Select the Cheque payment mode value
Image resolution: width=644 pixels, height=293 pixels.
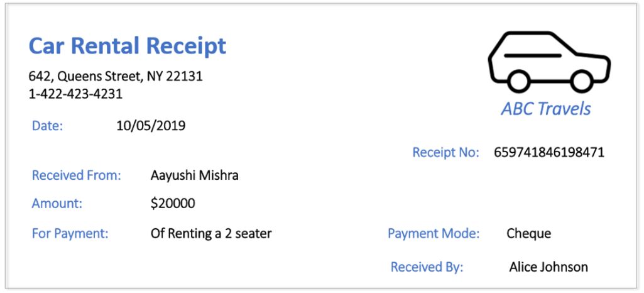point(528,234)
